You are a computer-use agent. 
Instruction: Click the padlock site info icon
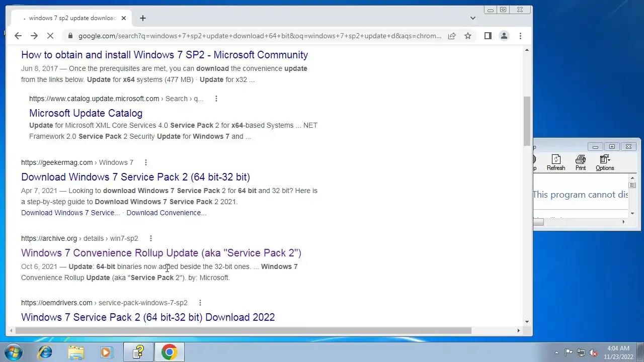(70, 36)
